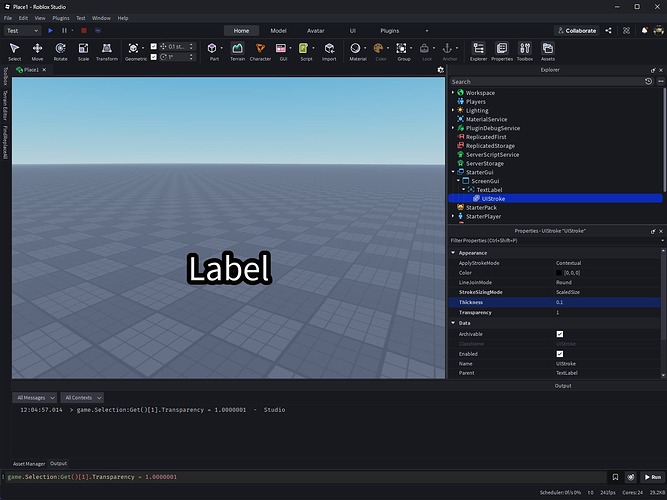Open the Toolbox from the toolbar

coord(525,52)
